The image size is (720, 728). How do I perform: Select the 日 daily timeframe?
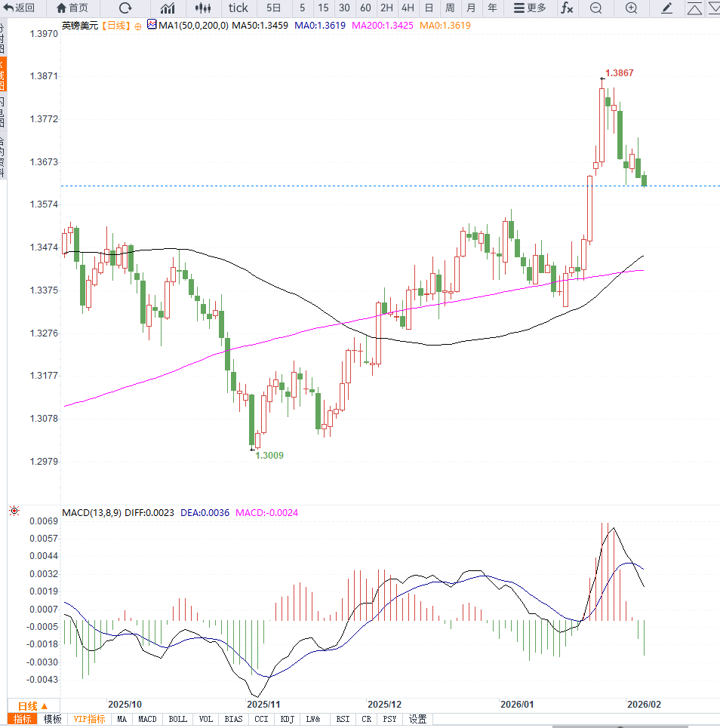[x=429, y=8]
